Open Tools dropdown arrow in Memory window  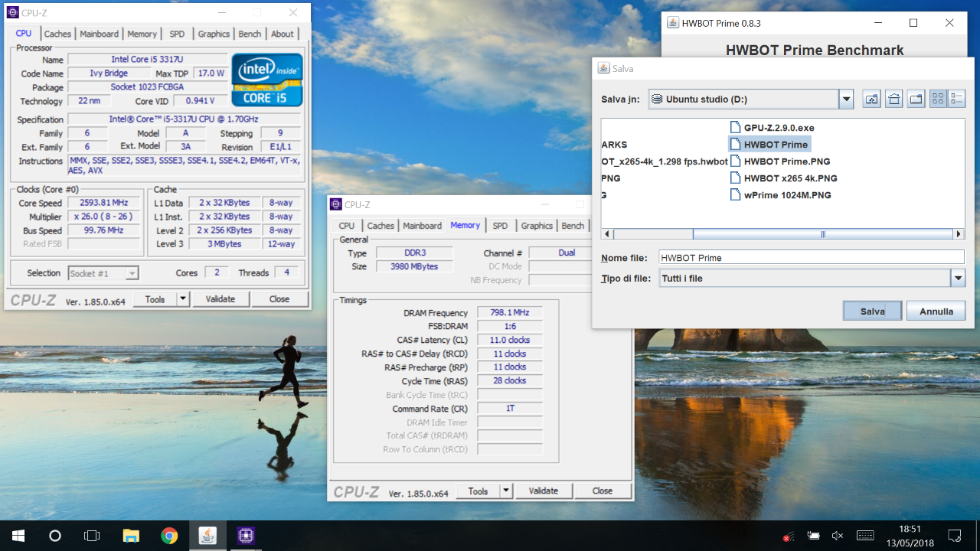coord(506,491)
